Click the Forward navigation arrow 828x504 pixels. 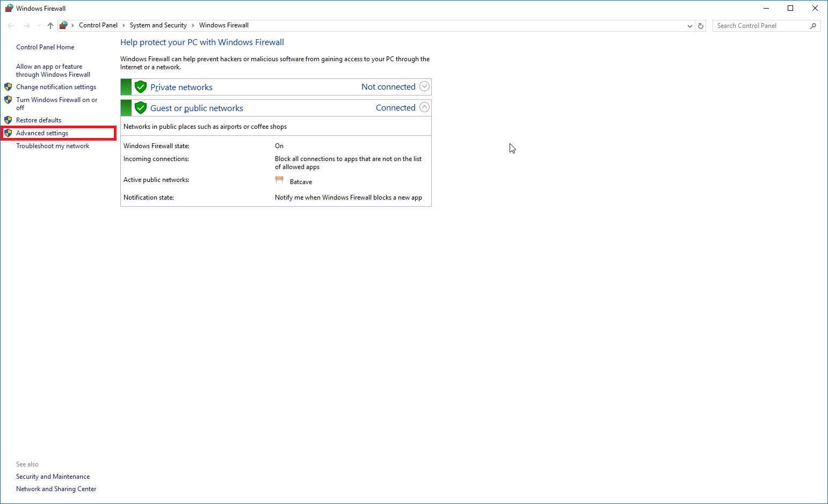[x=27, y=26]
